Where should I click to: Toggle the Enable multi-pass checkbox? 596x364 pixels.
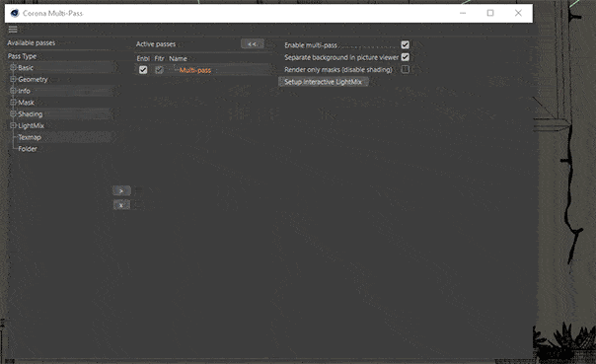pos(406,44)
